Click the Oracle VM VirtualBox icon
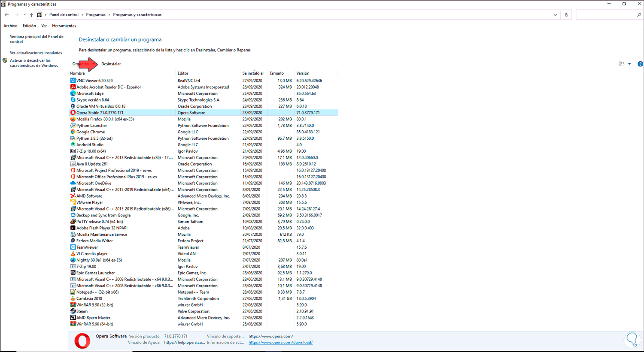Viewport: 644px width, 352px height. [x=73, y=106]
